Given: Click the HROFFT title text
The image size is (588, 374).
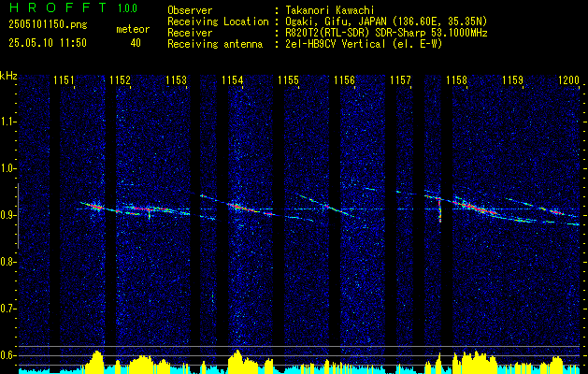Looking at the screenshot, I should (58, 7).
